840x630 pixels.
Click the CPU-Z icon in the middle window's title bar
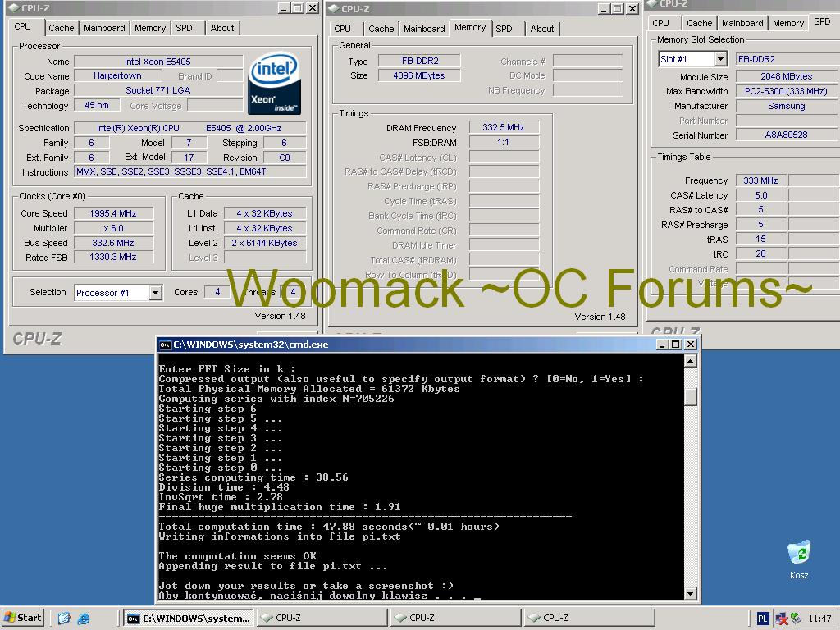(333, 8)
